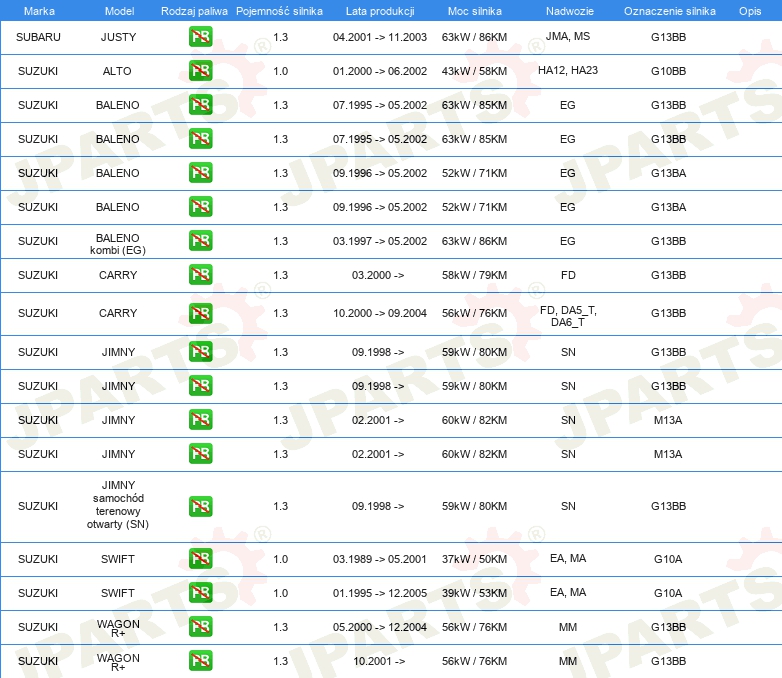Select the Pojemność silnika column header
782x678 pixels.
279,11
